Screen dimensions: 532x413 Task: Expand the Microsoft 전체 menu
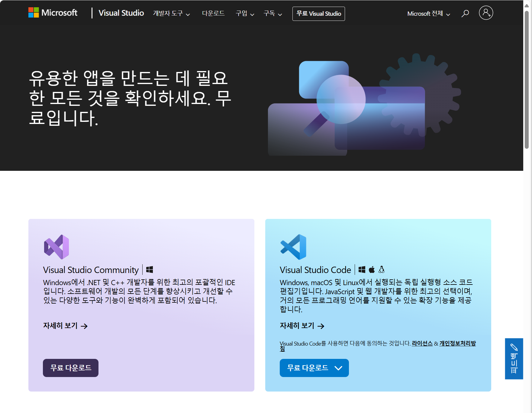coord(429,14)
